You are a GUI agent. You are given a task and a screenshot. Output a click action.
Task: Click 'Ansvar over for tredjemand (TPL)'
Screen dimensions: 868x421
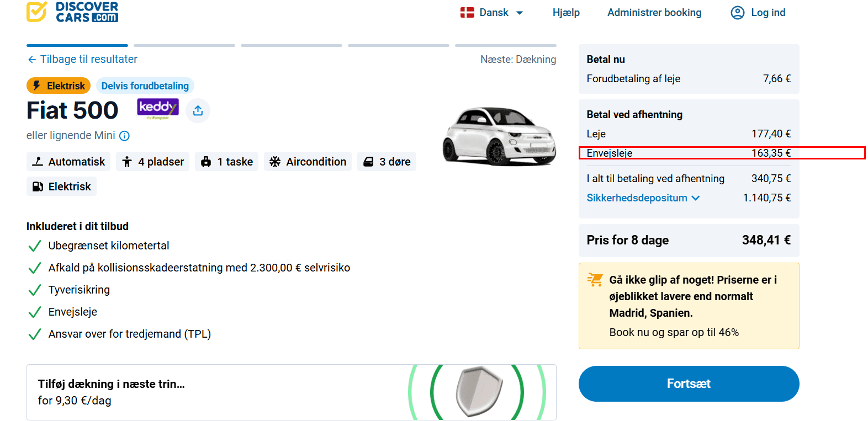(x=130, y=334)
